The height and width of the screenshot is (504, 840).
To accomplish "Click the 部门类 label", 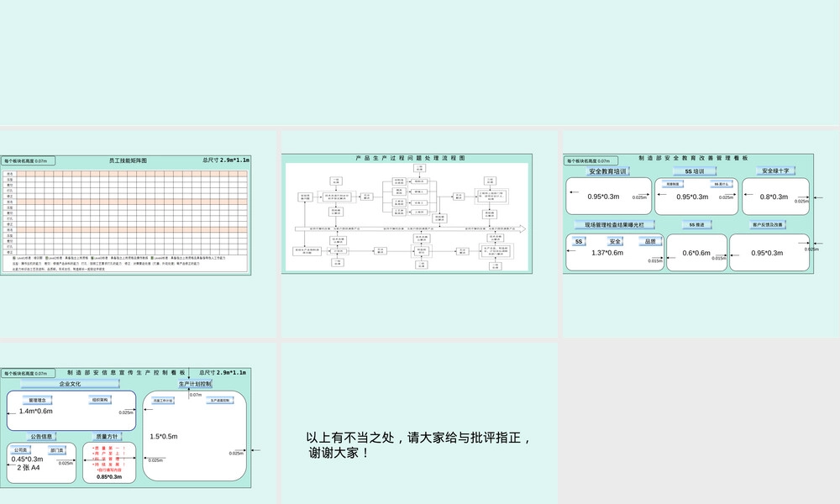I will pos(57,450).
